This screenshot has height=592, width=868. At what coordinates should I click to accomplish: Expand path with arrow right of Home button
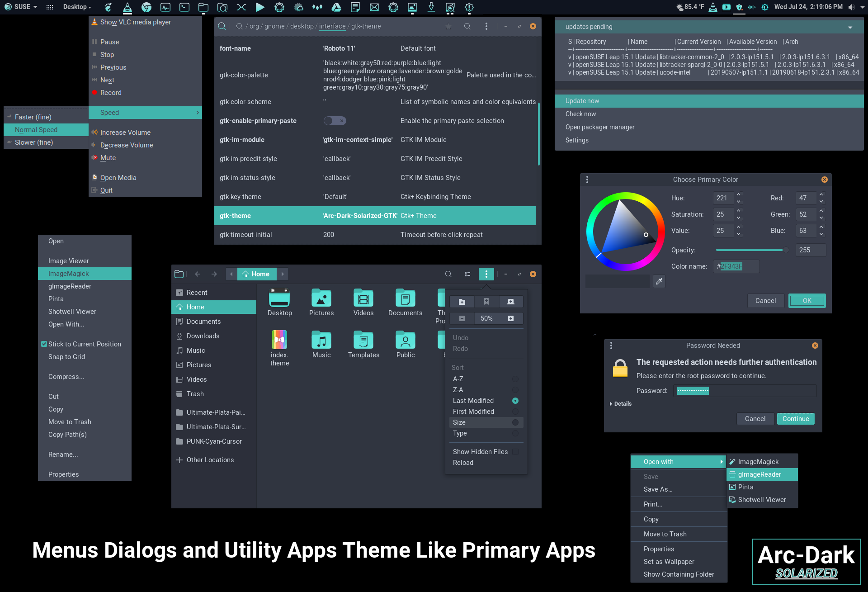tap(283, 274)
